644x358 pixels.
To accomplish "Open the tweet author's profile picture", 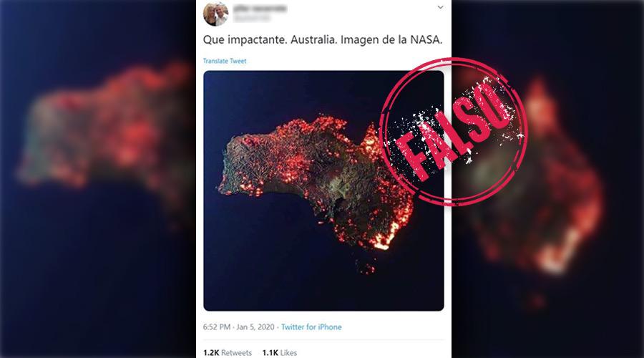I will 215,13.
